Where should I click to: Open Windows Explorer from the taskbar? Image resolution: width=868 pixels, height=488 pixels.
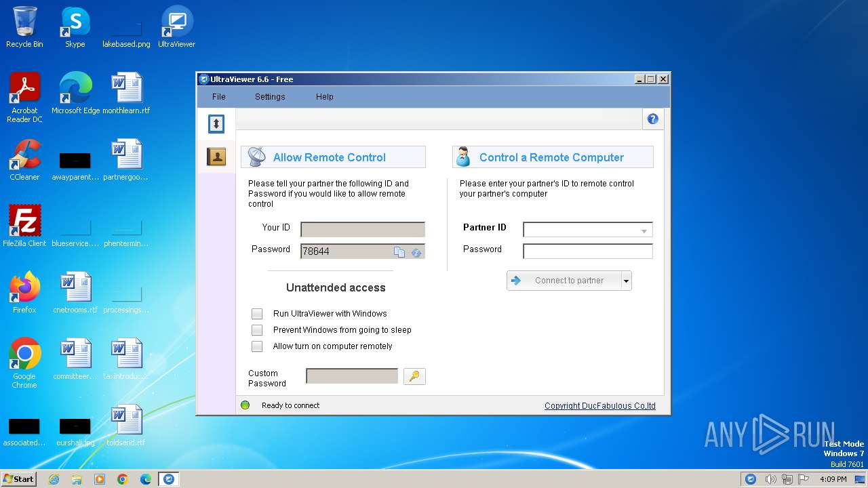[x=77, y=479]
